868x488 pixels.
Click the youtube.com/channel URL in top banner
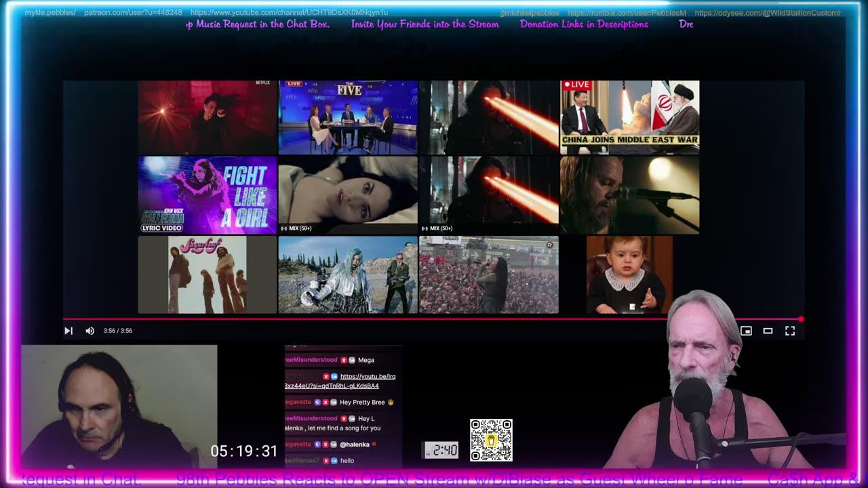click(290, 12)
